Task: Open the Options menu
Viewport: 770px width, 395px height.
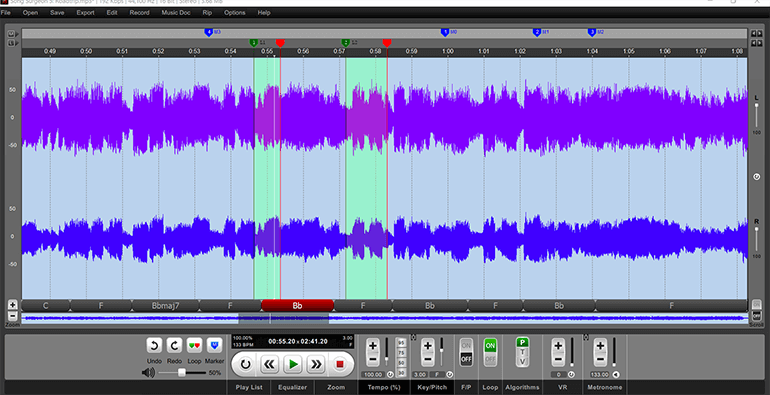Action: [235, 13]
